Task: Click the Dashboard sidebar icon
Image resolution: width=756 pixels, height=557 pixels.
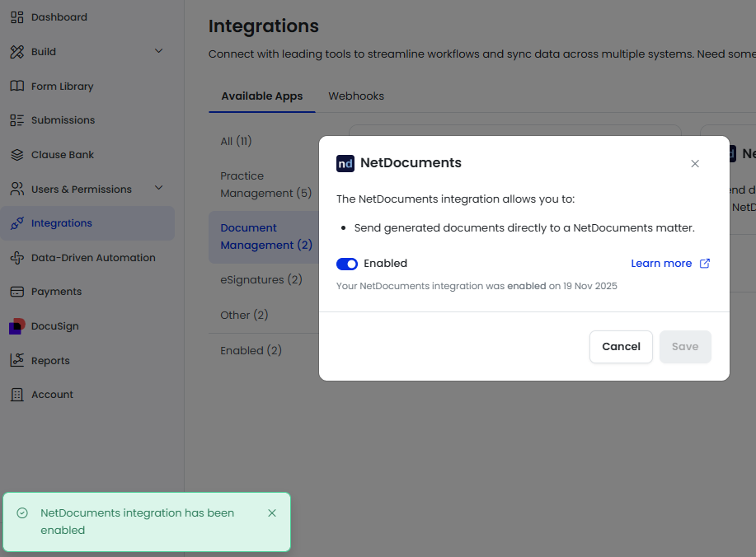Action: [16, 16]
